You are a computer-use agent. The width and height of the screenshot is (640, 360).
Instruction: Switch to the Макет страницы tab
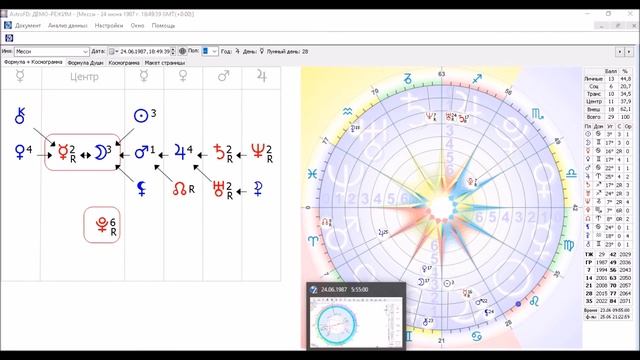pos(165,63)
